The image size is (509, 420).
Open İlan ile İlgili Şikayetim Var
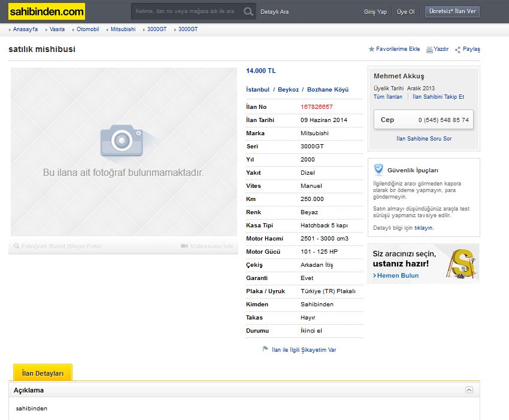coord(304,349)
